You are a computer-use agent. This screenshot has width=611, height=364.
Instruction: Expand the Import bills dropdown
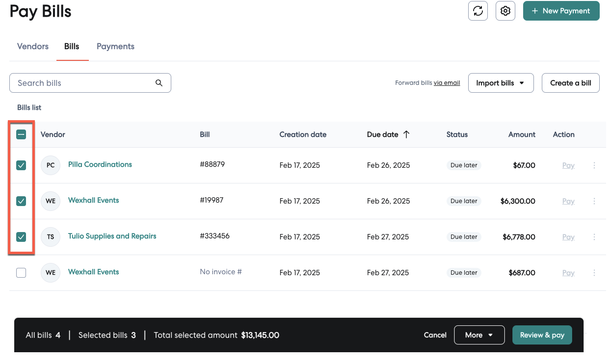[501, 83]
